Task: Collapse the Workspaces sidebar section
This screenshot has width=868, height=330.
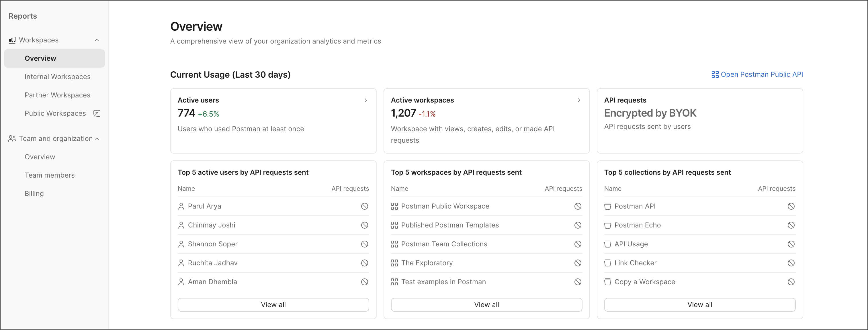Action: 97,40
